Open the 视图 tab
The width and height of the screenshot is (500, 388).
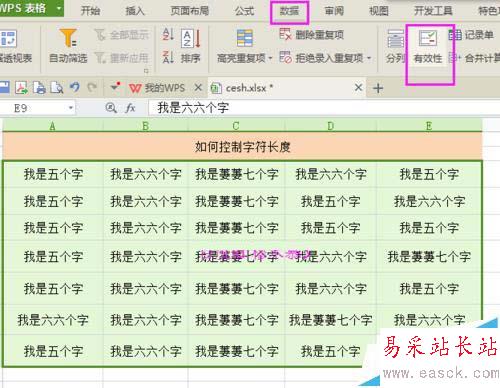click(379, 11)
